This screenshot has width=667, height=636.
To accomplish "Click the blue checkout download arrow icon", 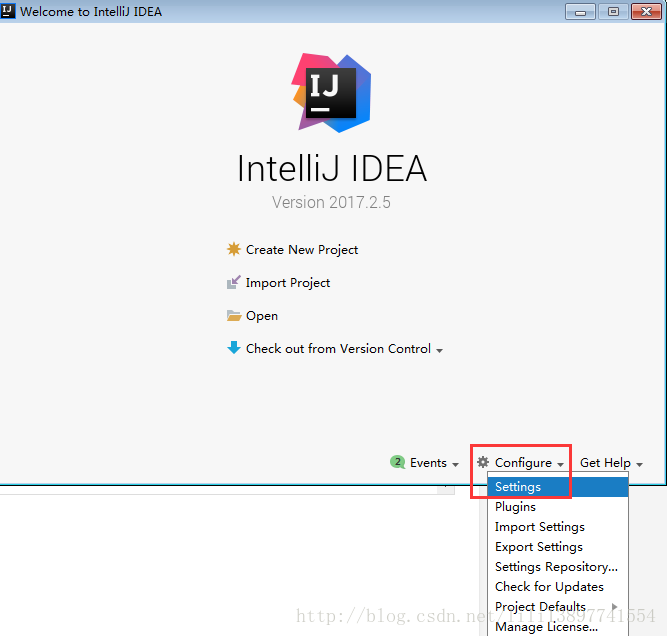I will point(234,348).
